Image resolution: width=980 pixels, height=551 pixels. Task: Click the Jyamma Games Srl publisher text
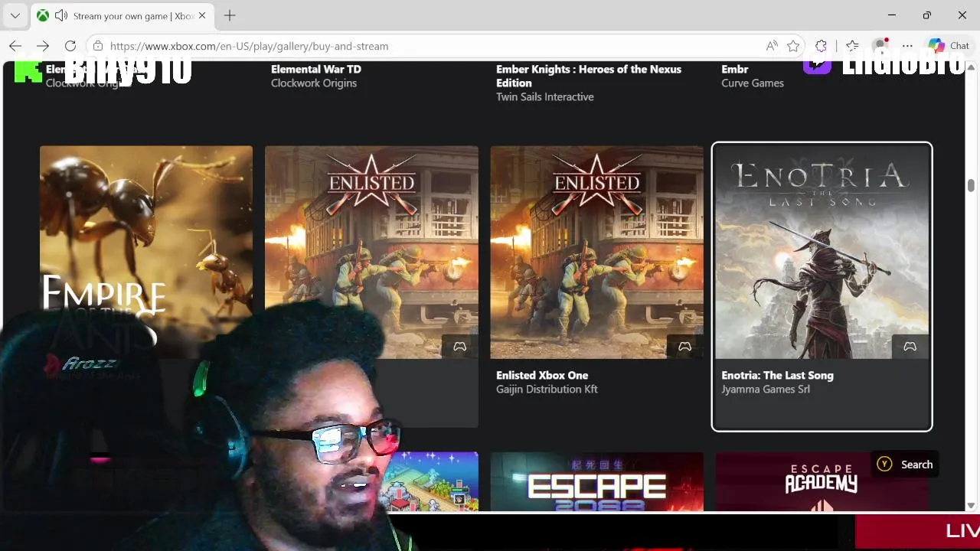coord(766,389)
